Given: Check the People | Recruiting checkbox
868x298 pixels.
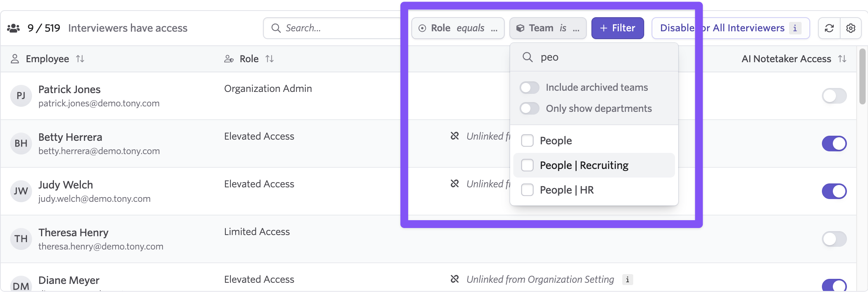Looking at the screenshot, I should (x=527, y=165).
